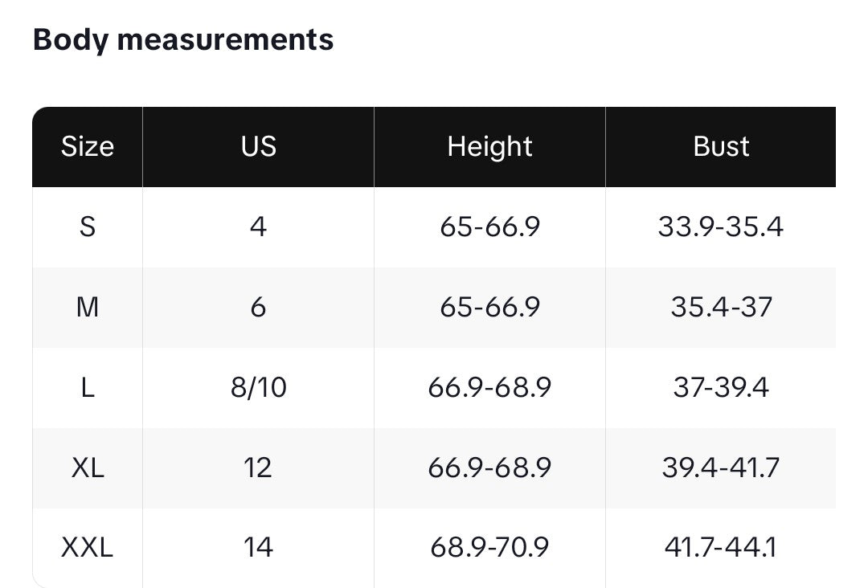The image size is (868, 588).
Task: Click the Body measurements heading
Action: (183, 39)
